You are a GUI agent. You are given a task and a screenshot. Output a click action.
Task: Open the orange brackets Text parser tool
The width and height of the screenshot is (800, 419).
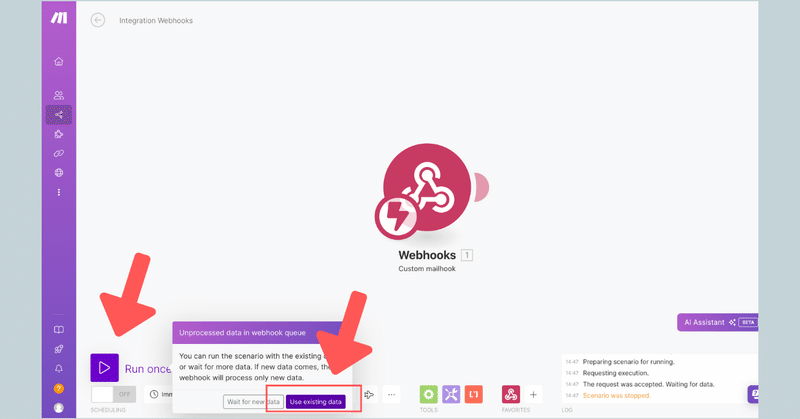473,394
